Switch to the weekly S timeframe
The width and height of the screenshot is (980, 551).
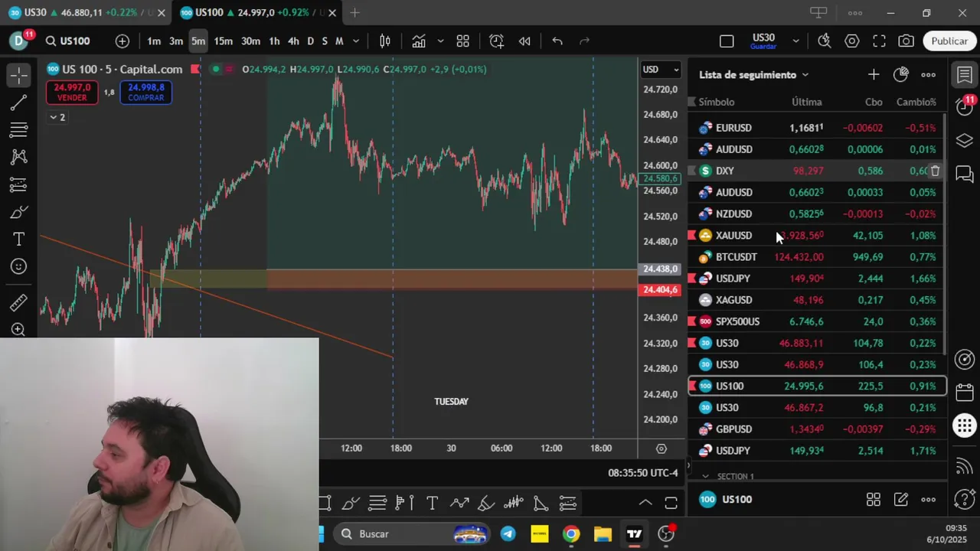click(x=325, y=41)
